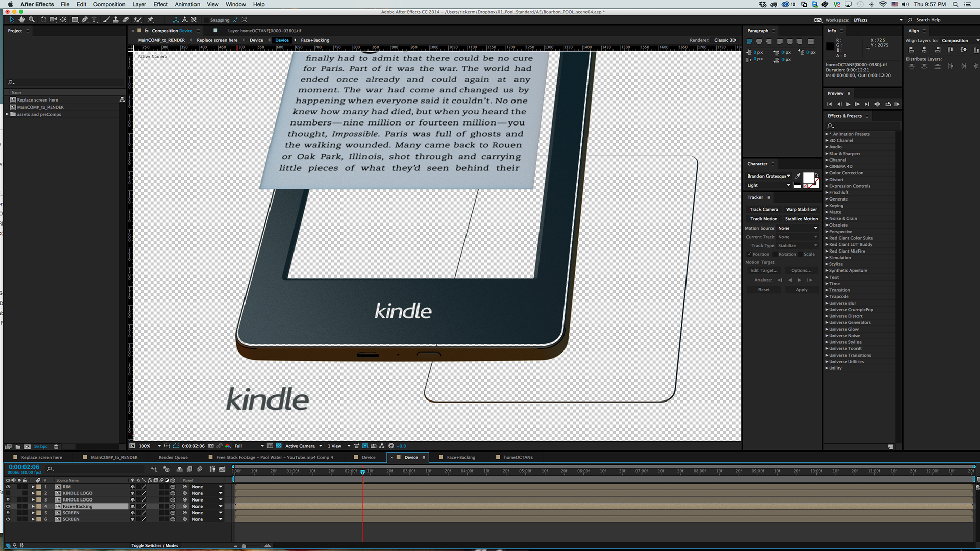Viewport: 980px width, 551px height.
Task: Switch to the Render Queue tab
Action: pos(173,457)
